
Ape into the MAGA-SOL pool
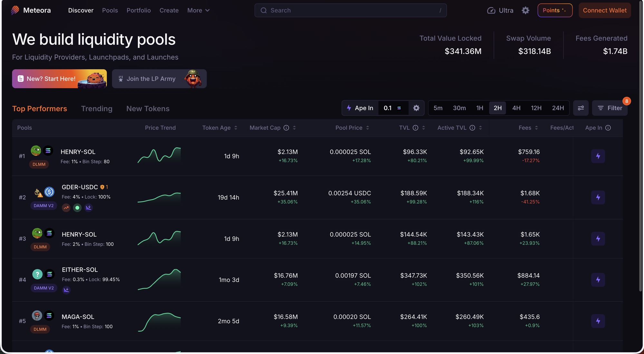click(598, 321)
